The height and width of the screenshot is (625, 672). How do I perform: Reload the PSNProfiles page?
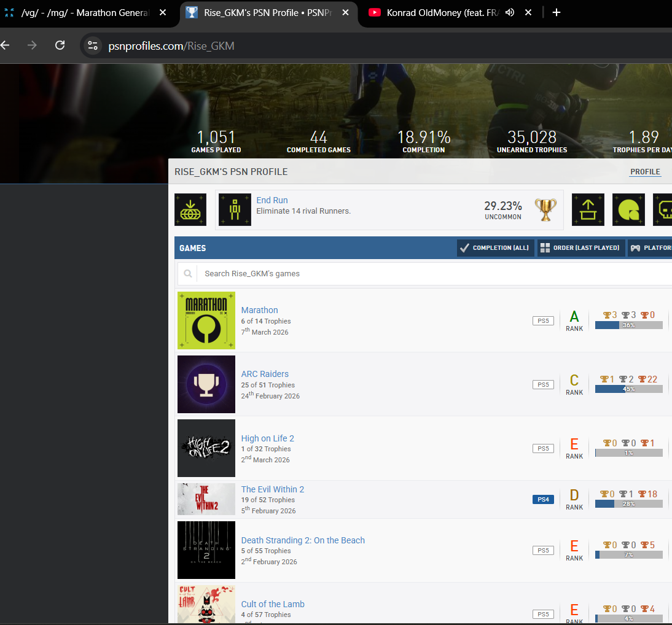point(60,45)
